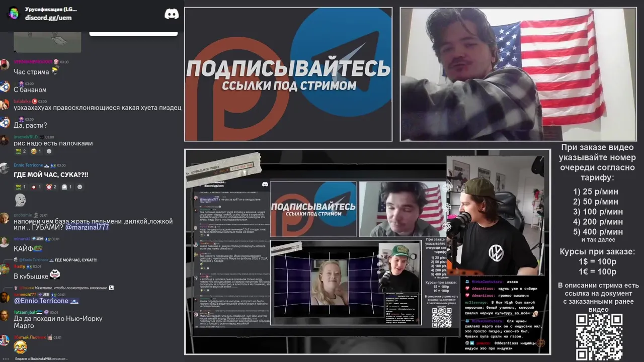Image resolution: width=644 pixels, height=362 pixels.
Task: Open goobamie's avatar
Action: point(5,218)
